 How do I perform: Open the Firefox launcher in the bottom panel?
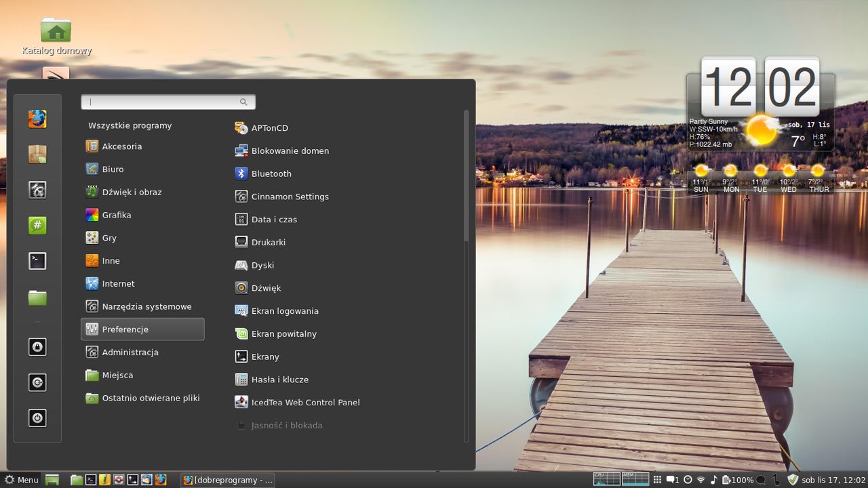161,480
